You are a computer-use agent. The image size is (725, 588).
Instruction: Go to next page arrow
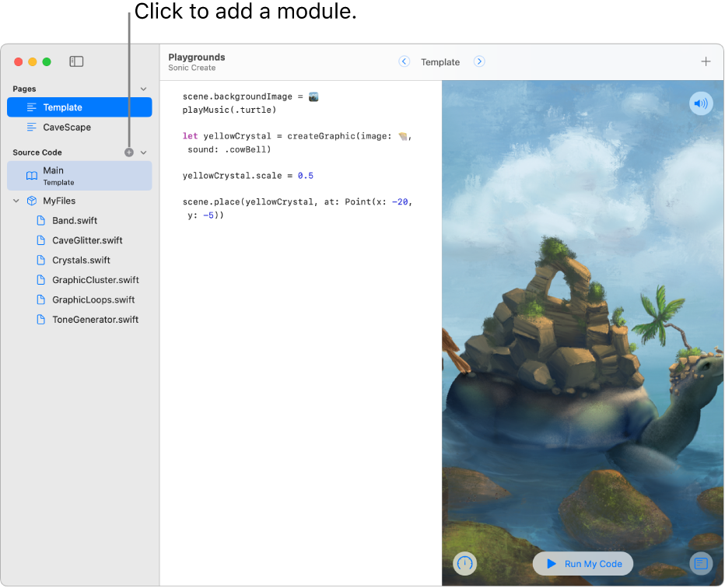click(479, 61)
